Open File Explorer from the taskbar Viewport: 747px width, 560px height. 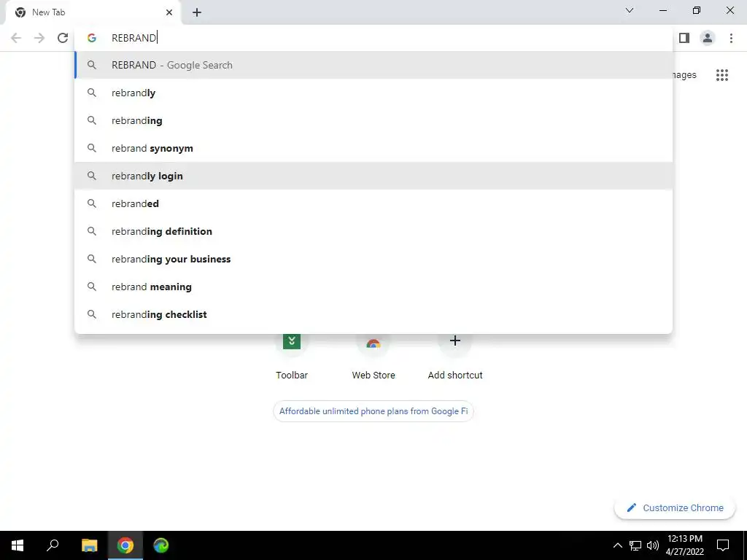point(89,545)
